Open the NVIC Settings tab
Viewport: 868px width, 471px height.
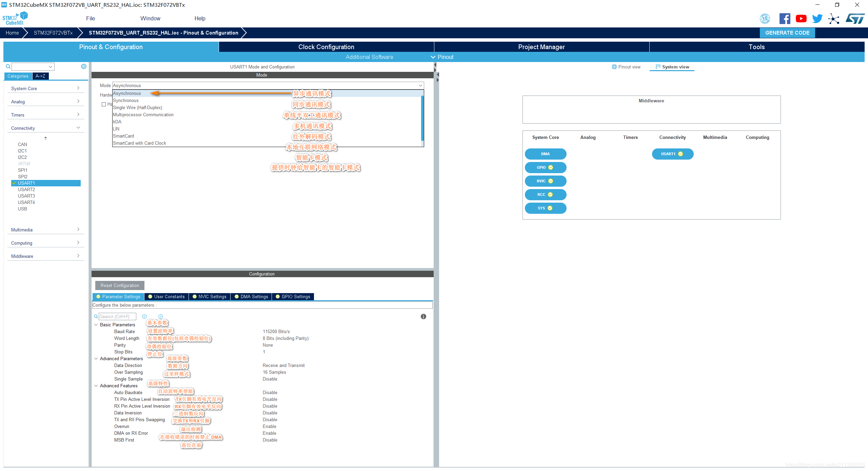tap(210, 296)
